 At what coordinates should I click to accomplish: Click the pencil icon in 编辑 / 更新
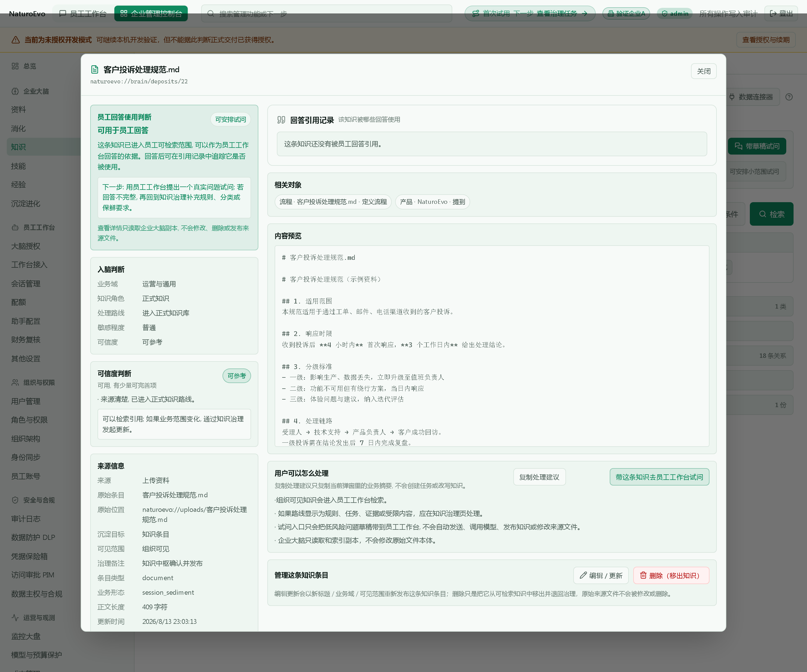point(583,575)
